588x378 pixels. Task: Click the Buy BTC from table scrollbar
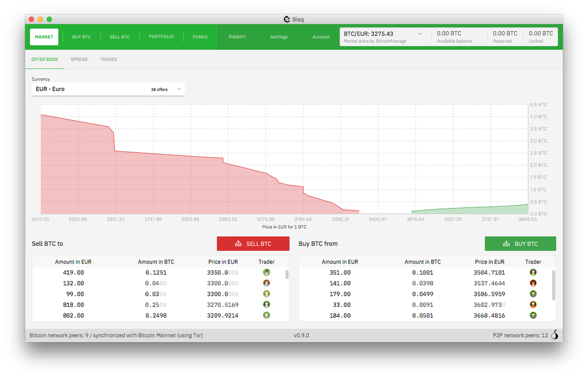point(554,285)
